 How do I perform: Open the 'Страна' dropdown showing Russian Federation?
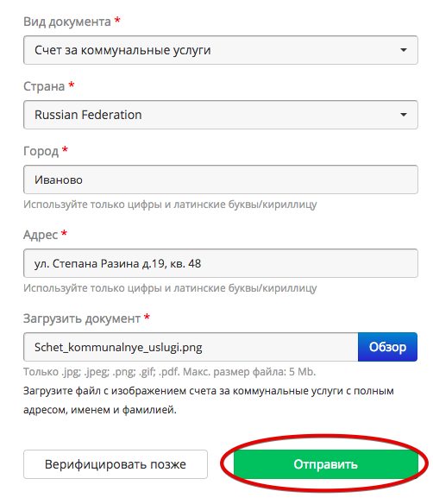point(220,115)
